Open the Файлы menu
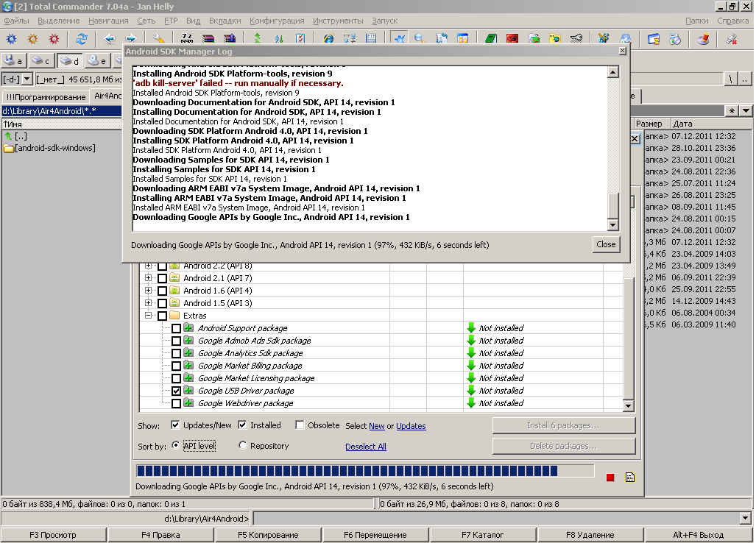 tap(16, 21)
